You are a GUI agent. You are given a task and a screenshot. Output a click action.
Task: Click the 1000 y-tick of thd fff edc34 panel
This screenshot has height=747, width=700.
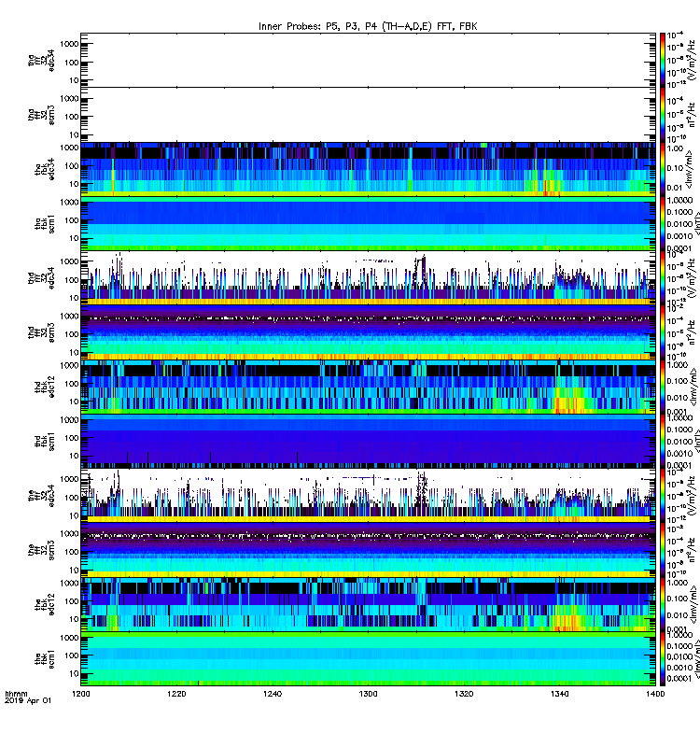(69, 261)
